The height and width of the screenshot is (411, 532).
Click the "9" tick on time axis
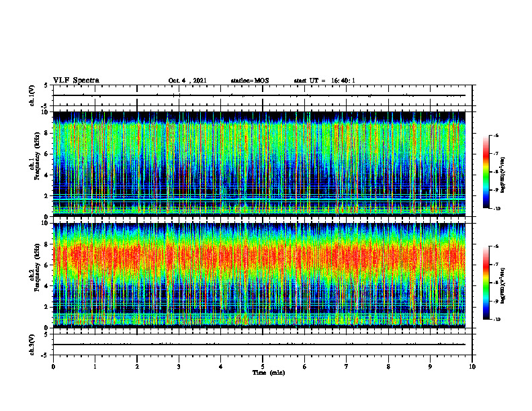tap(430, 367)
